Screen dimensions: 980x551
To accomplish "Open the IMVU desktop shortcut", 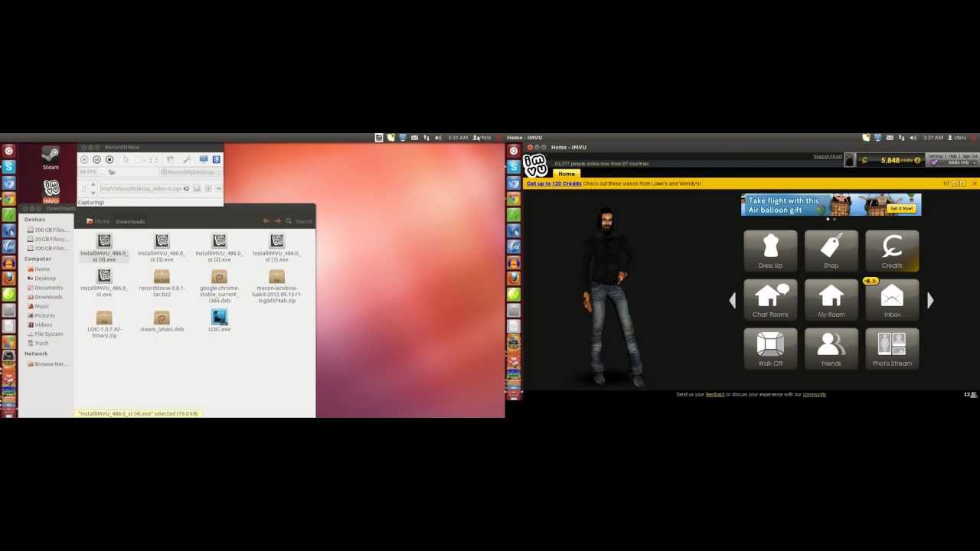I will click(51, 191).
